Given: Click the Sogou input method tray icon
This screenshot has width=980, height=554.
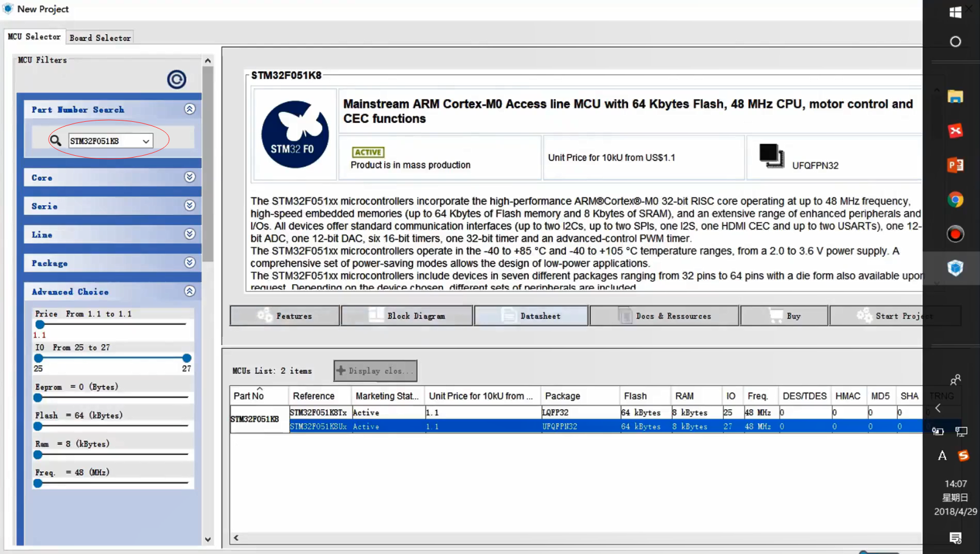Looking at the screenshot, I should pyautogui.click(x=964, y=455).
